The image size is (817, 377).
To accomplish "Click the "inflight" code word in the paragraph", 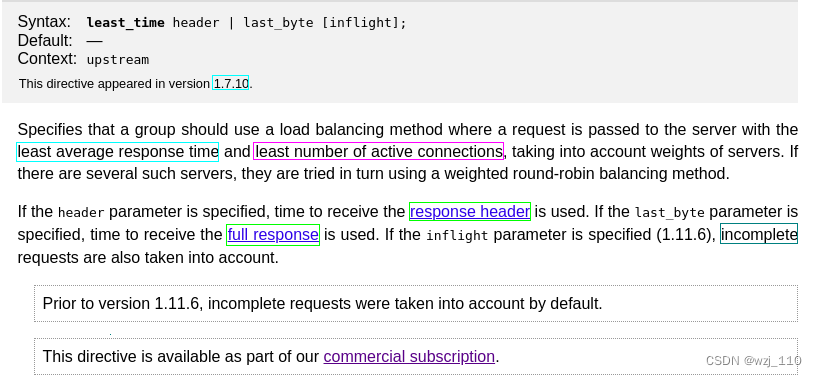I will point(457,235).
